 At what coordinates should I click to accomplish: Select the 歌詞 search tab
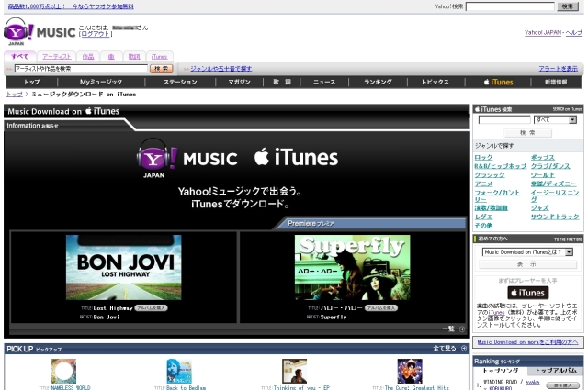click(x=134, y=57)
